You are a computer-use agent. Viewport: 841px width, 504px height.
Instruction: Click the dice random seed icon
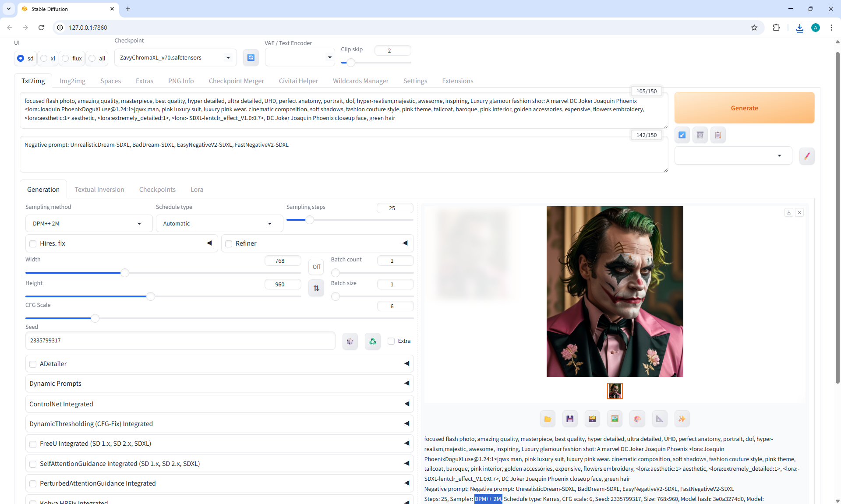pyautogui.click(x=350, y=341)
